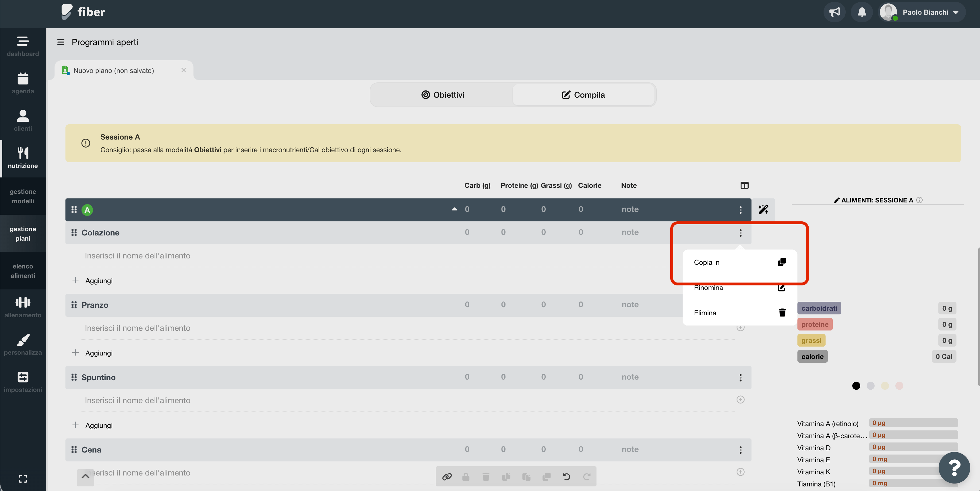Screen dimensions: 980x491
Task: Toggle the Programmi aperti hamburger menu
Action: point(61,42)
